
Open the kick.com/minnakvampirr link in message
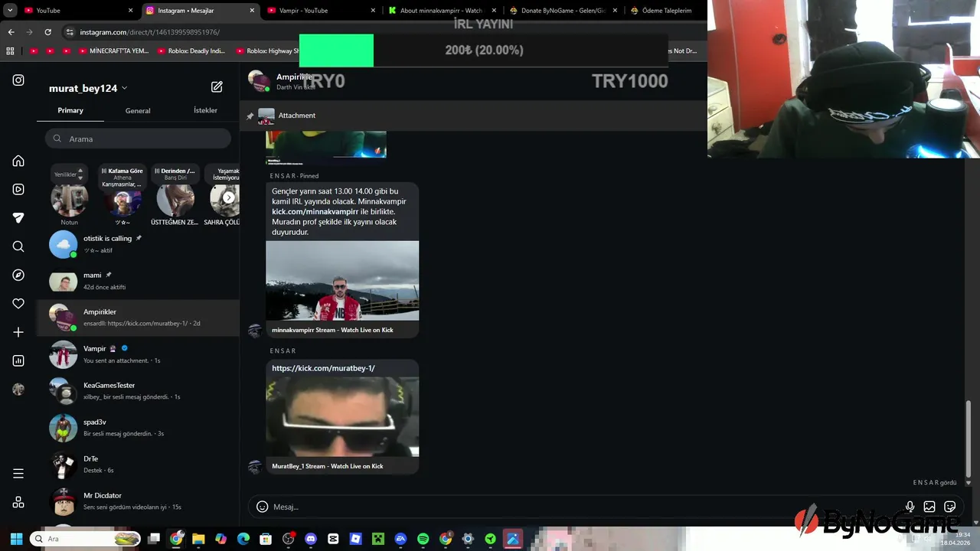[x=315, y=211]
